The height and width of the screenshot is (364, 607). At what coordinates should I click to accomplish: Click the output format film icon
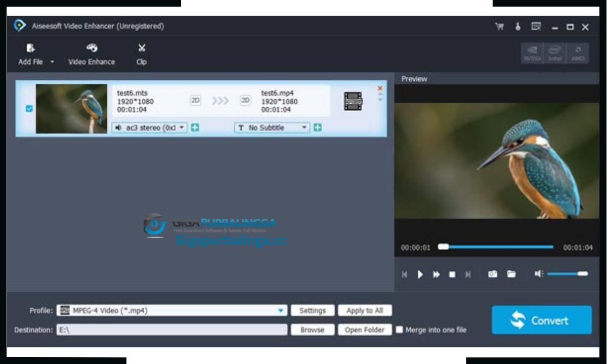point(353,101)
